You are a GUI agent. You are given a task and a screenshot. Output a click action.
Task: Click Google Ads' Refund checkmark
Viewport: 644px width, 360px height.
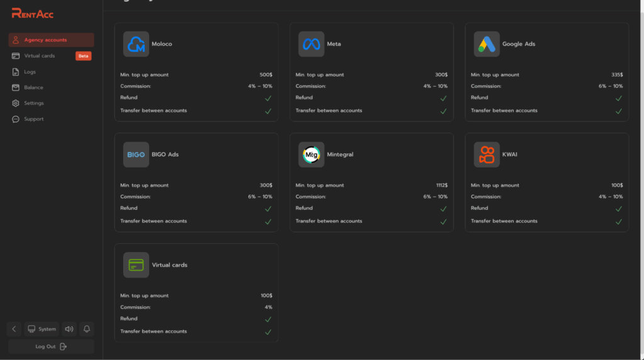(619, 98)
